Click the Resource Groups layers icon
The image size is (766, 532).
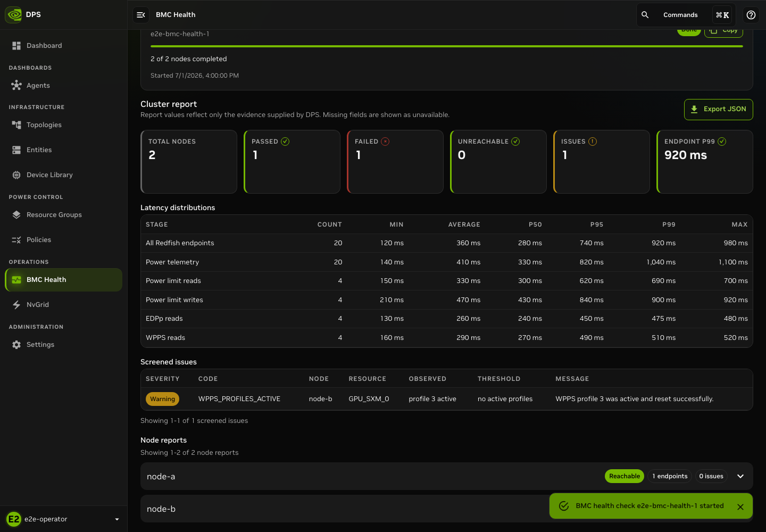pyautogui.click(x=16, y=215)
